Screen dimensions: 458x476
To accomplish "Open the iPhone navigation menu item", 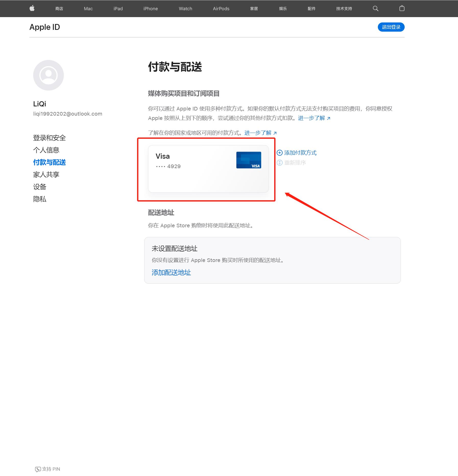I will [150, 8].
